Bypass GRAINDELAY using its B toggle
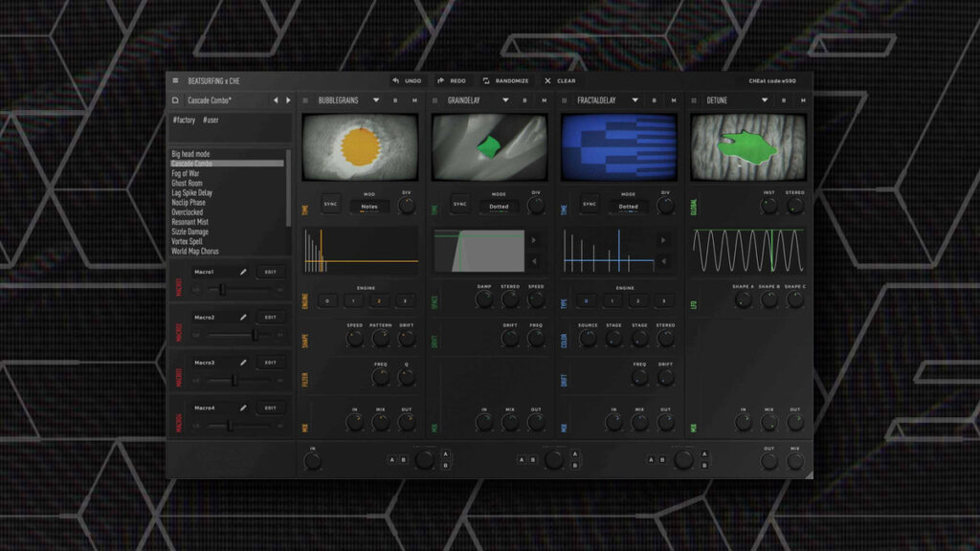 [523, 100]
